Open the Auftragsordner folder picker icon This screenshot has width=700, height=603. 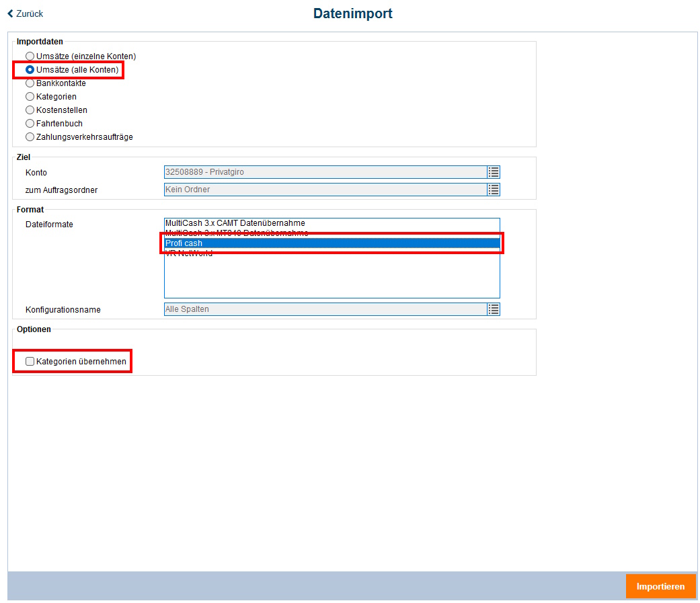pyautogui.click(x=493, y=190)
